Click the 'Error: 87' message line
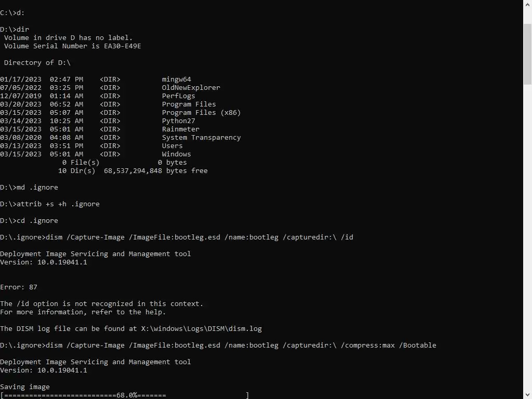Image resolution: width=532 pixels, height=399 pixels. click(x=19, y=287)
